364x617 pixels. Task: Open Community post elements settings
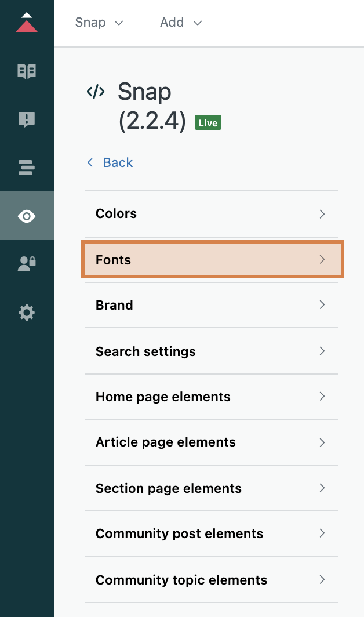pyautogui.click(x=212, y=533)
